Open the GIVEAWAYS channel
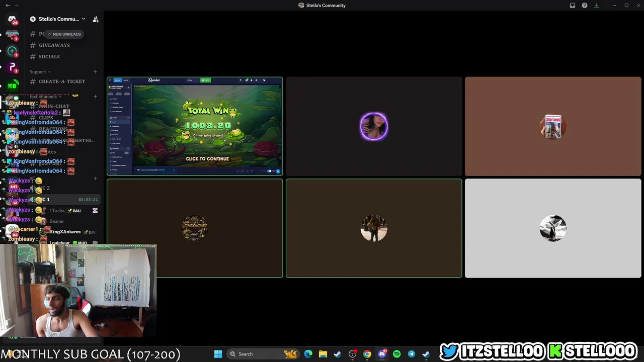The width and height of the screenshot is (644, 362). tap(54, 45)
